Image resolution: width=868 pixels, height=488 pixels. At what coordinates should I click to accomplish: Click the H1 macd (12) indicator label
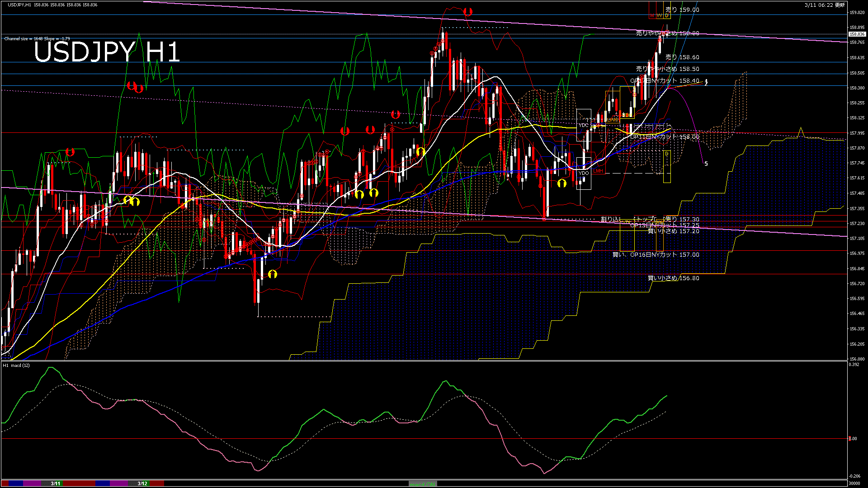click(16, 365)
